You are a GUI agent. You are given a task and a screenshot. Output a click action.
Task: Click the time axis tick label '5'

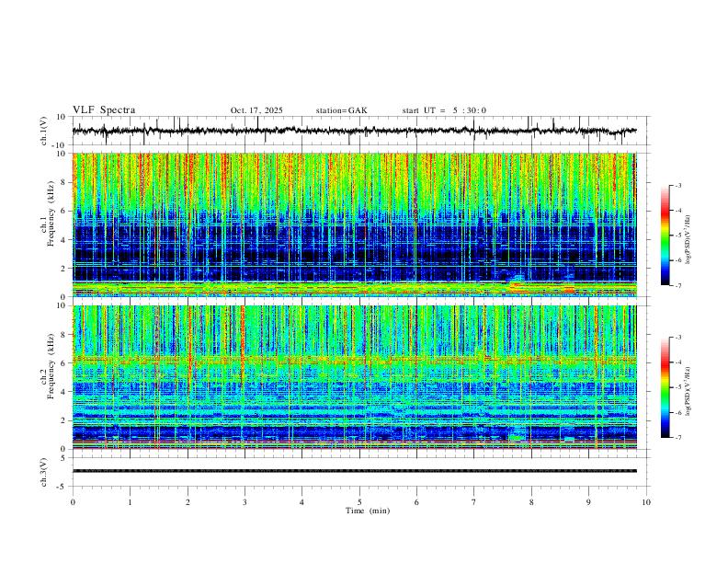[x=359, y=502]
